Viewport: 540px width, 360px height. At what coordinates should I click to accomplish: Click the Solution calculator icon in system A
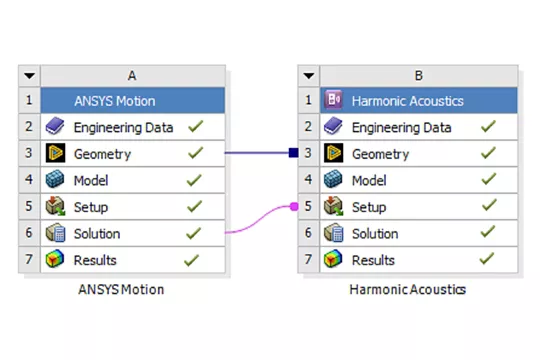coord(55,233)
